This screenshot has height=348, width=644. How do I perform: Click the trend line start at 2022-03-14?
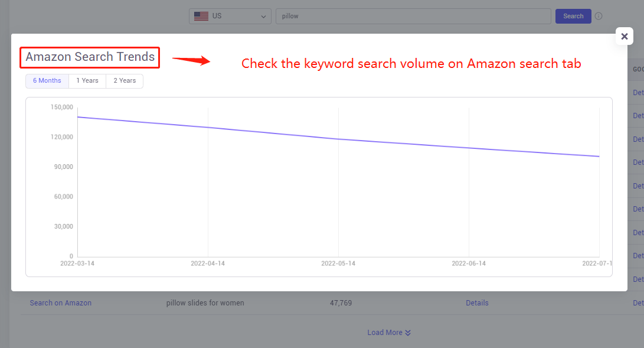coord(78,117)
